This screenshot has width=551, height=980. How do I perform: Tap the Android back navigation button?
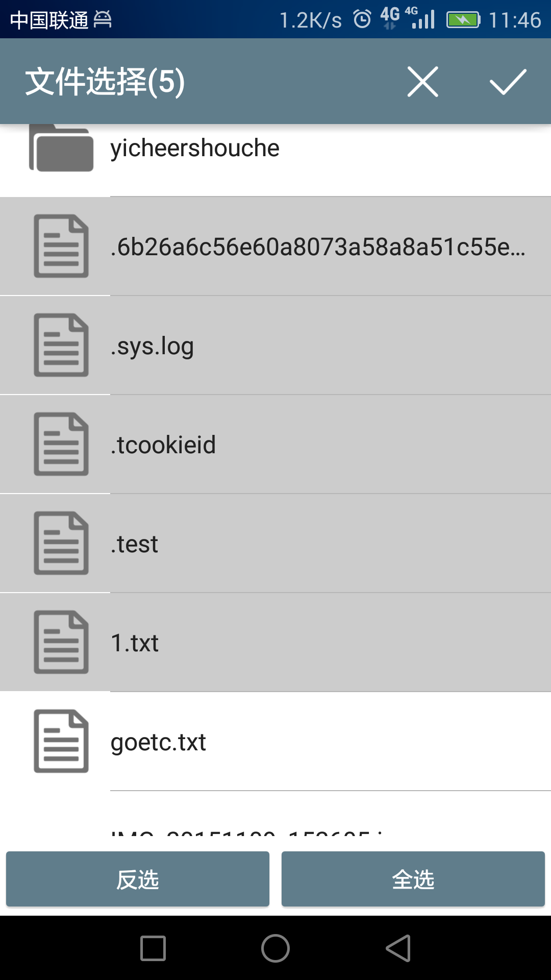point(398,948)
